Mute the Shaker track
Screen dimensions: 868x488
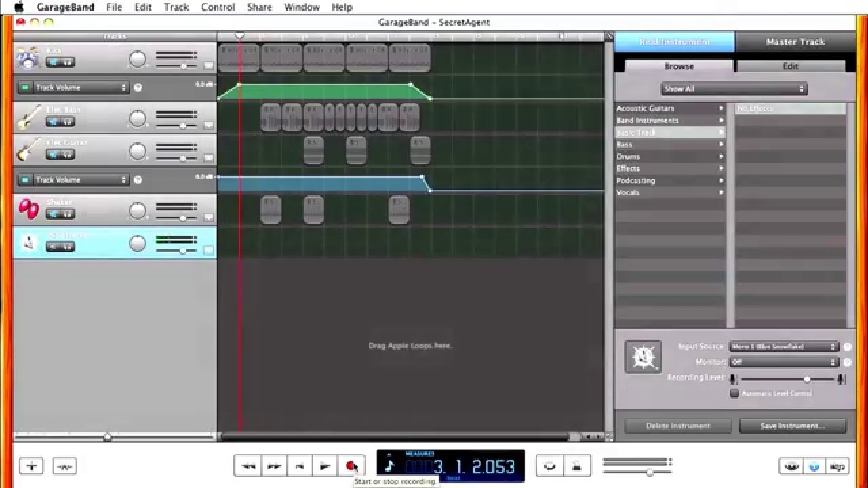52,213
